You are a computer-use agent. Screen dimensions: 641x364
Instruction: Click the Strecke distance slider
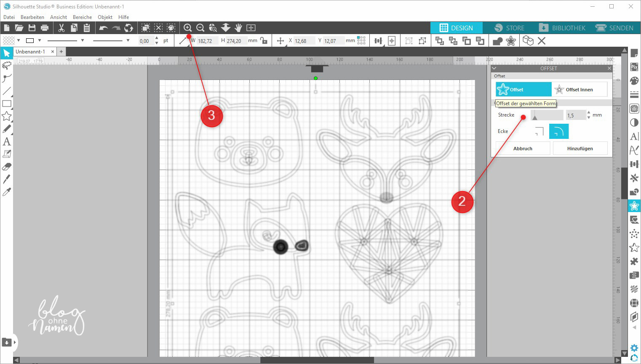tap(547, 115)
